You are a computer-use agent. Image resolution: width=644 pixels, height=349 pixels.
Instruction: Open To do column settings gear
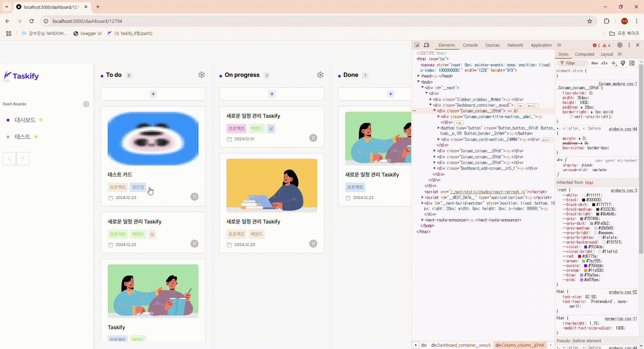coord(202,75)
